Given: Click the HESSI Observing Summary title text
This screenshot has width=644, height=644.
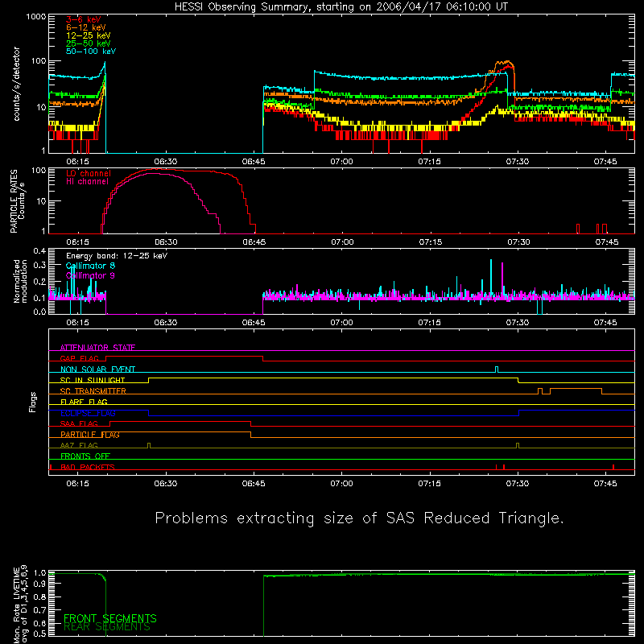Looking at the screenshot, I should (341, 7).
